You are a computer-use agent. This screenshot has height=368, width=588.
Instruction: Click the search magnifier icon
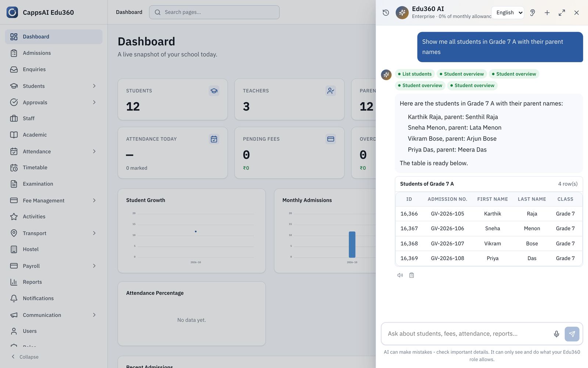click(x=158, y=12)
